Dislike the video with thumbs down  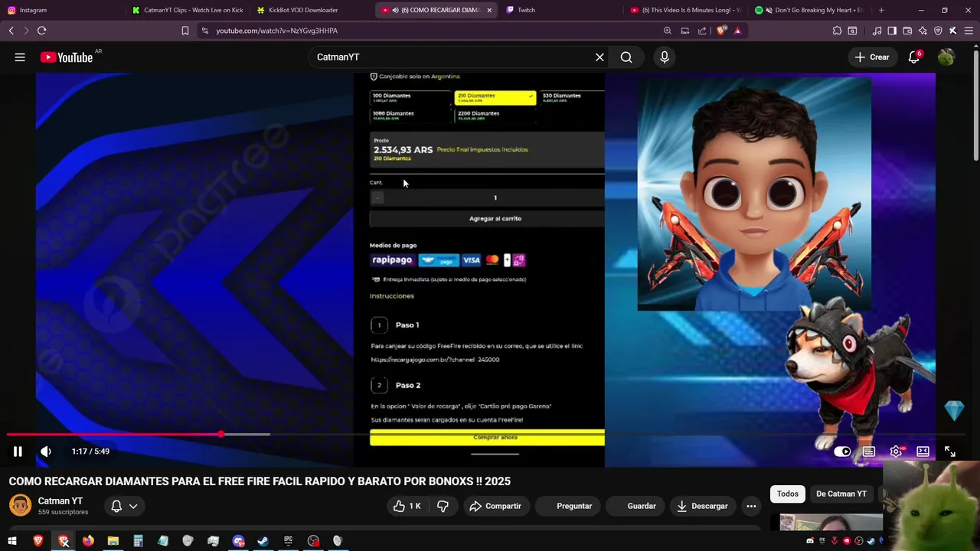(443, 506)
